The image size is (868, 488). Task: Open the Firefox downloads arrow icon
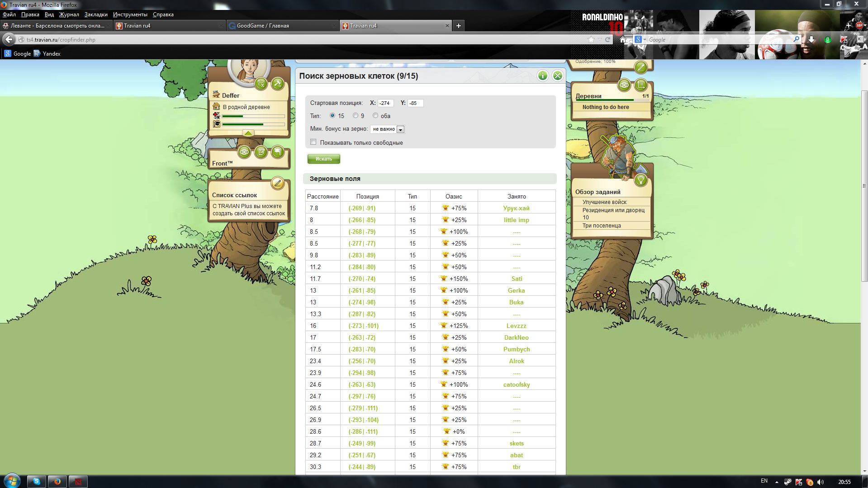point(811,40)
